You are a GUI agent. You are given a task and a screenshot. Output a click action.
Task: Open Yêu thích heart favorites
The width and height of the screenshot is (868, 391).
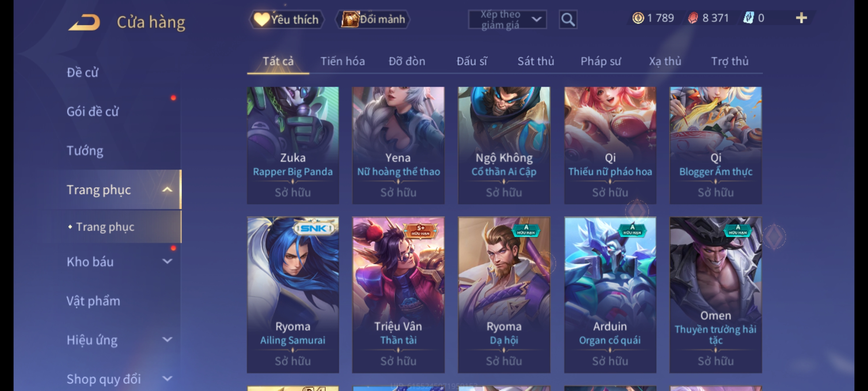click(286, 20)
